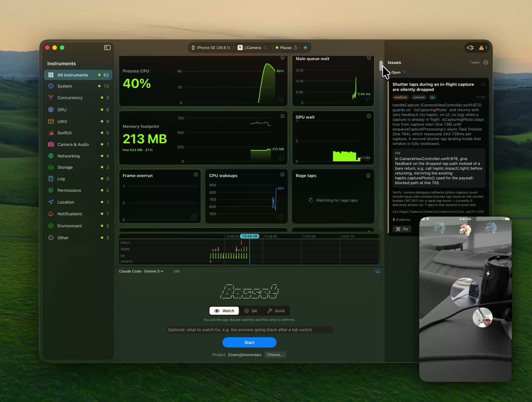Click the Choose... project button

tap(275, 355)
